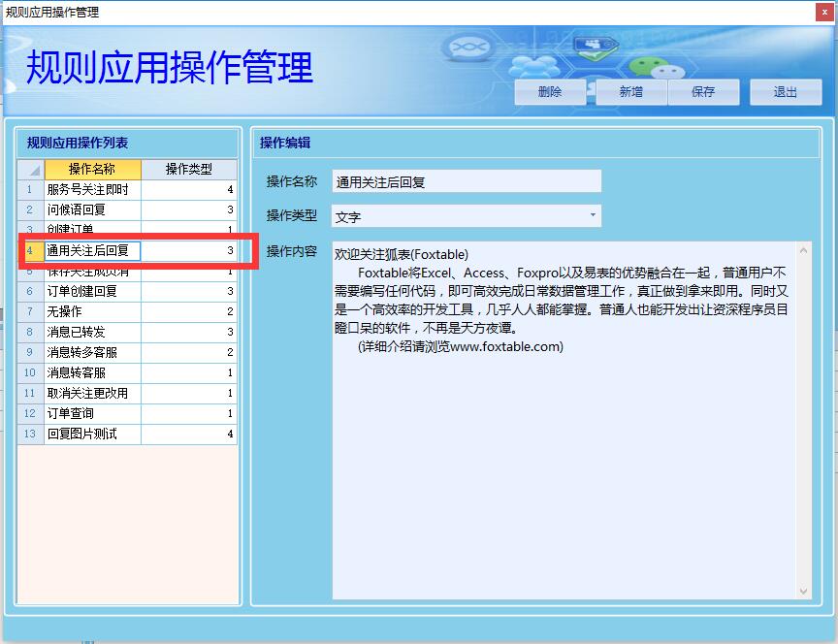
Task: Click type value 1 in 订单查询 row
Action: 189,414
